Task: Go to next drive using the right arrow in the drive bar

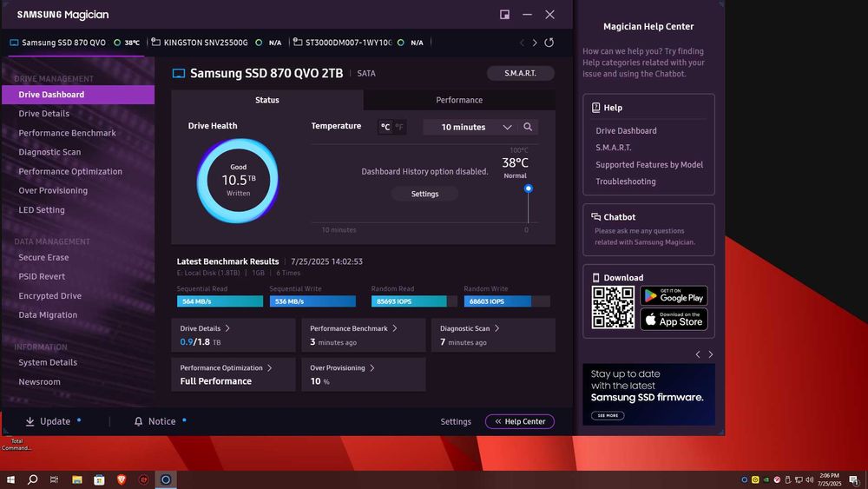Action: tap(535, 43)
